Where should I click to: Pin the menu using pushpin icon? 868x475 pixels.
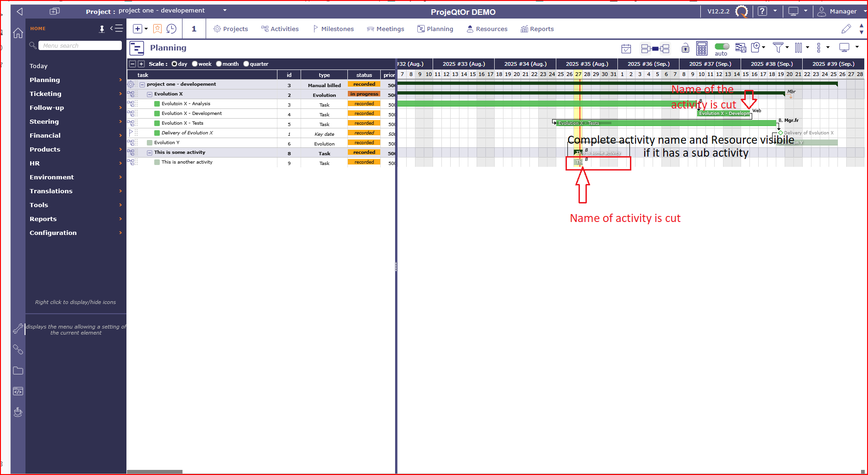pyautogui.click(x=102, y=29)
